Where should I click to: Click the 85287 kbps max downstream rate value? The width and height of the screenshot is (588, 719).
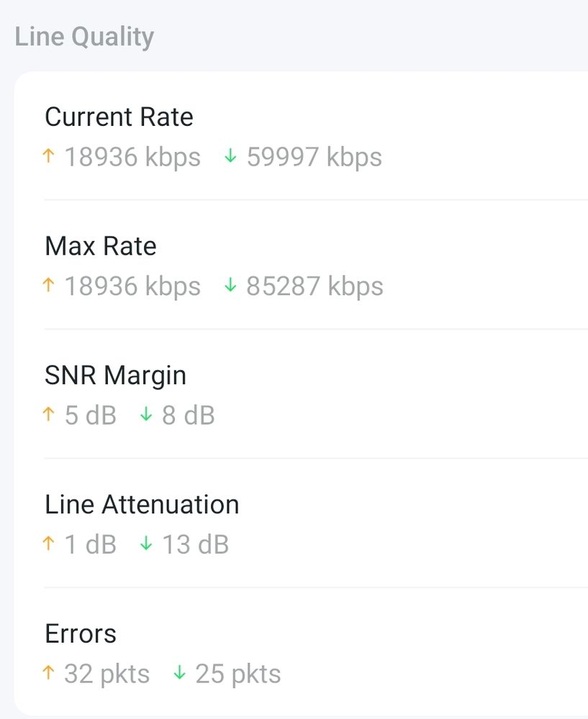pos(315,286)
